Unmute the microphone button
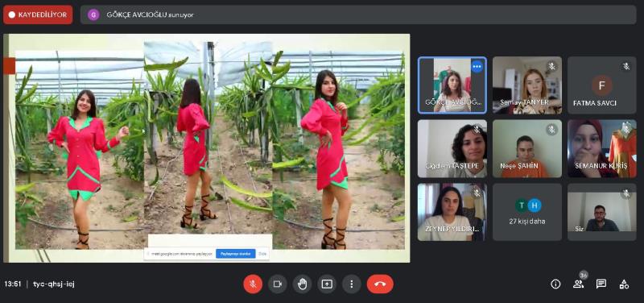The width and height of the screenshot is (644, 303). [253, 284]
